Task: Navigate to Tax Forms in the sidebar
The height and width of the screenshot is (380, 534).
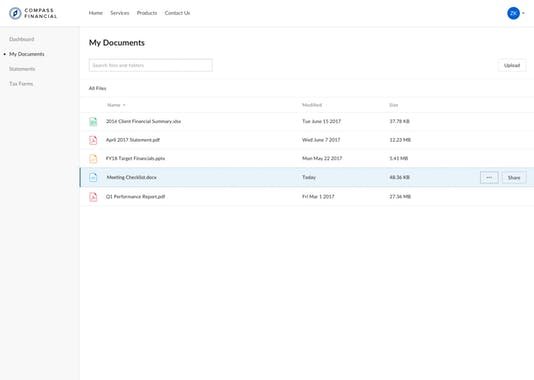Action: click(21, 84)
